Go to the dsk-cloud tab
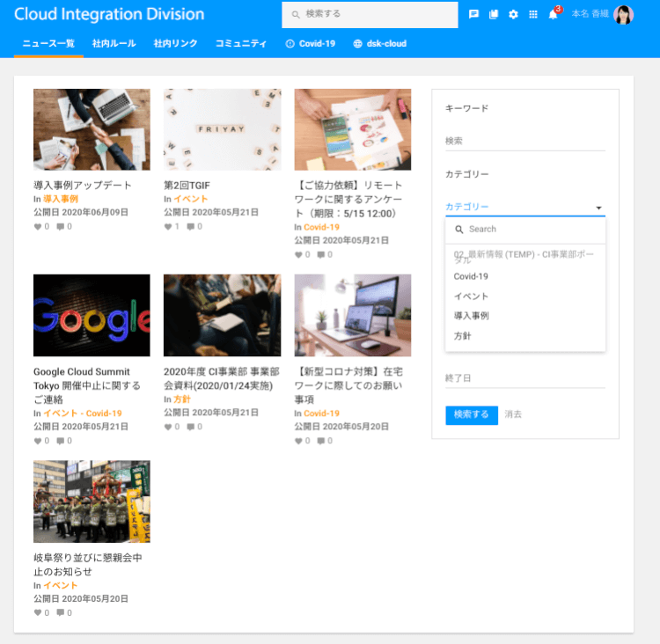This screenshot has width=660, height=644. (x=380, y=44)
